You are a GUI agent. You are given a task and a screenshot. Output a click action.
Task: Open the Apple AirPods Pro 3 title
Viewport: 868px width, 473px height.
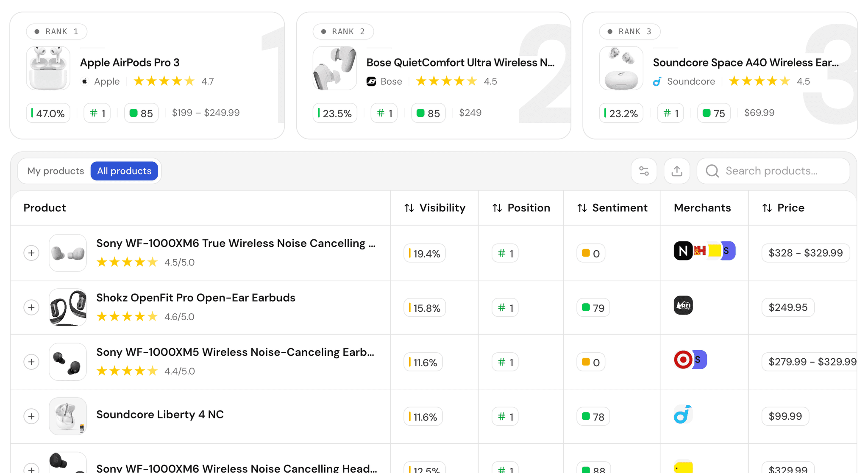[x=130, y=63]
